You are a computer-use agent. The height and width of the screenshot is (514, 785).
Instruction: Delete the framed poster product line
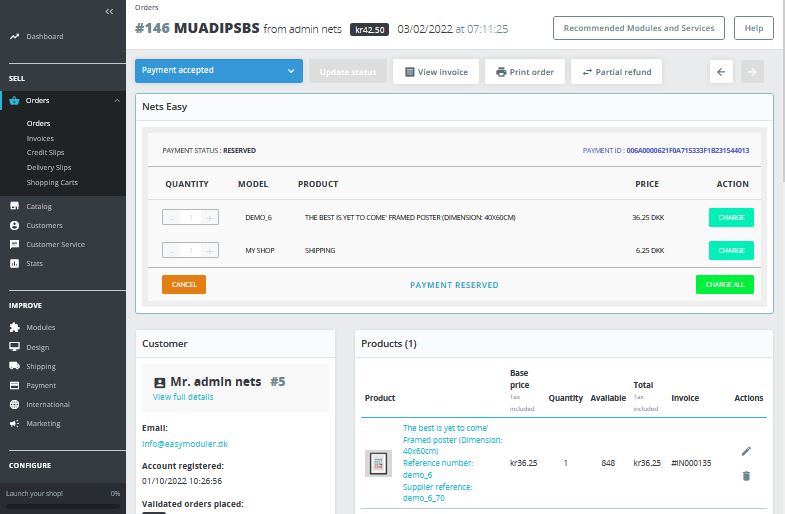[x=746, y=475]
